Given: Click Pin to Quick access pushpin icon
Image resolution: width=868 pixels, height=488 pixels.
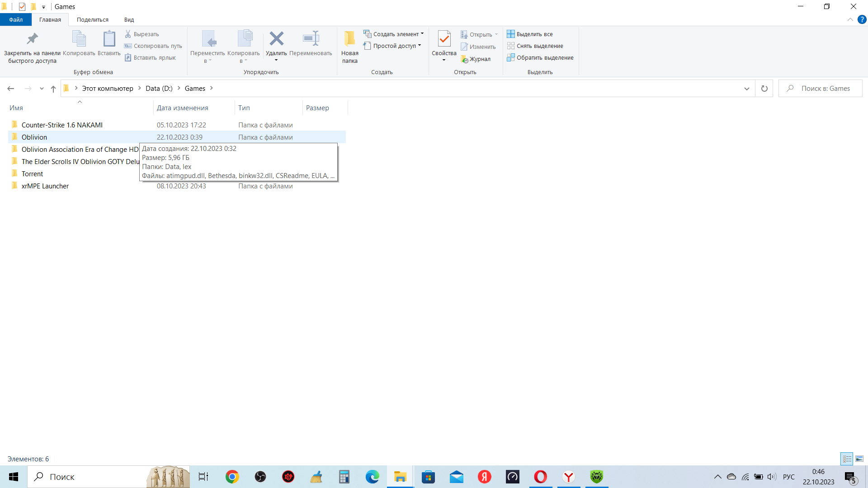Looking at the screenshot, I should coord(32,39).
